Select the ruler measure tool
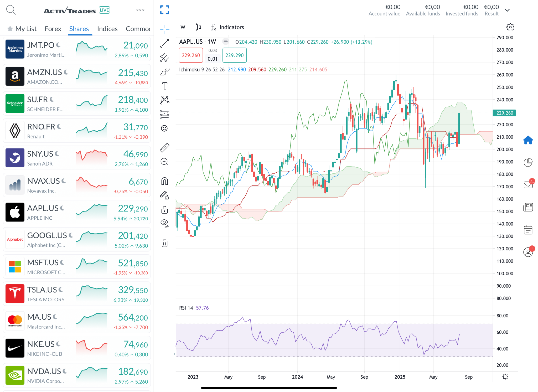Viewport: 538px width, 392px height. point(165,148)
